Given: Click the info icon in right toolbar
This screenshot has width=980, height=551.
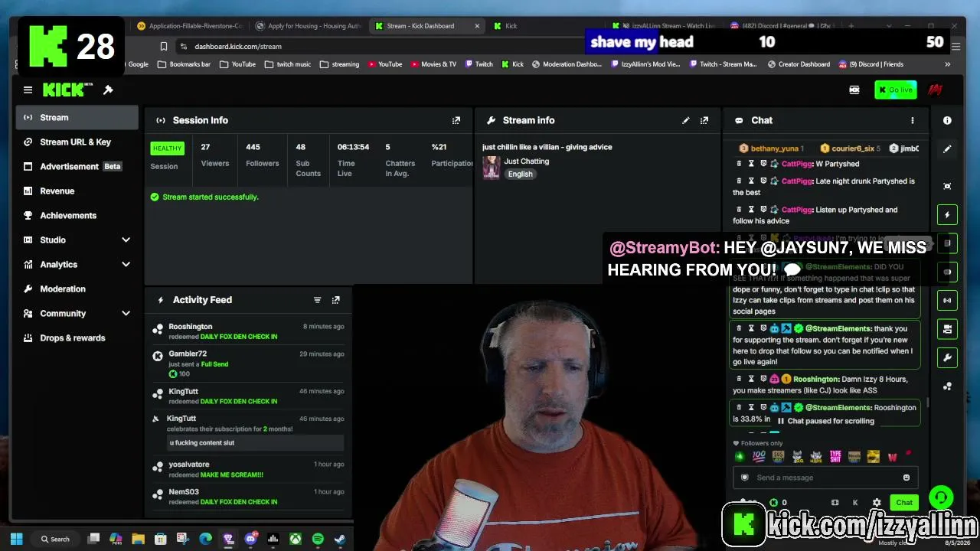Looking at the screenshot, I should 947,120.
